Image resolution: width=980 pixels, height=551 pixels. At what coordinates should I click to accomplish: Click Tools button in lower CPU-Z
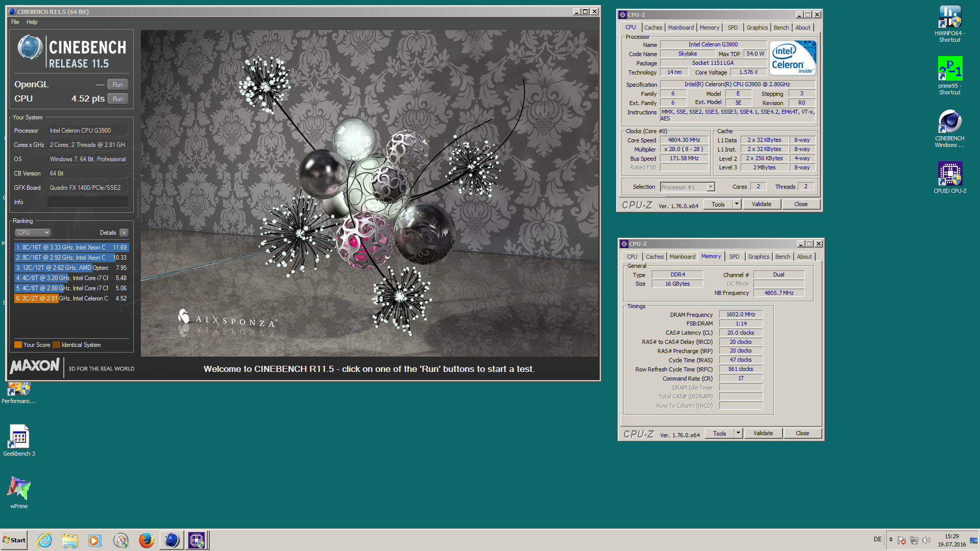[x=720, y=434]
